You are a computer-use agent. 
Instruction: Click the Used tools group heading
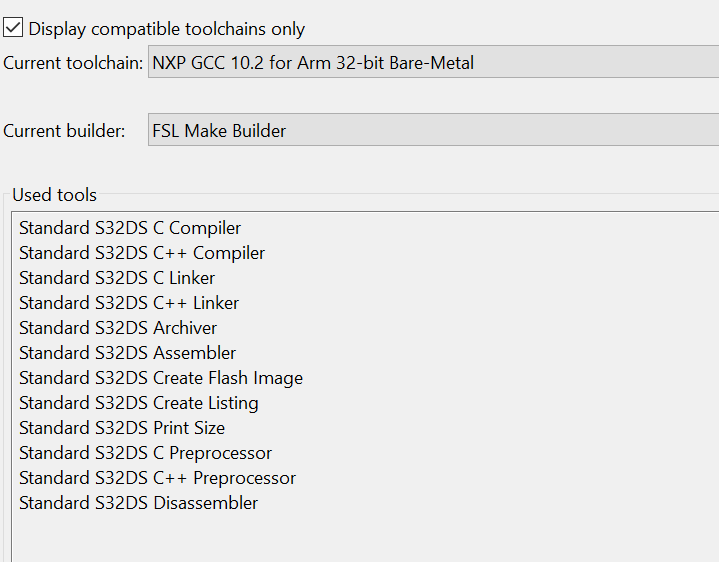tap(54, 195)
